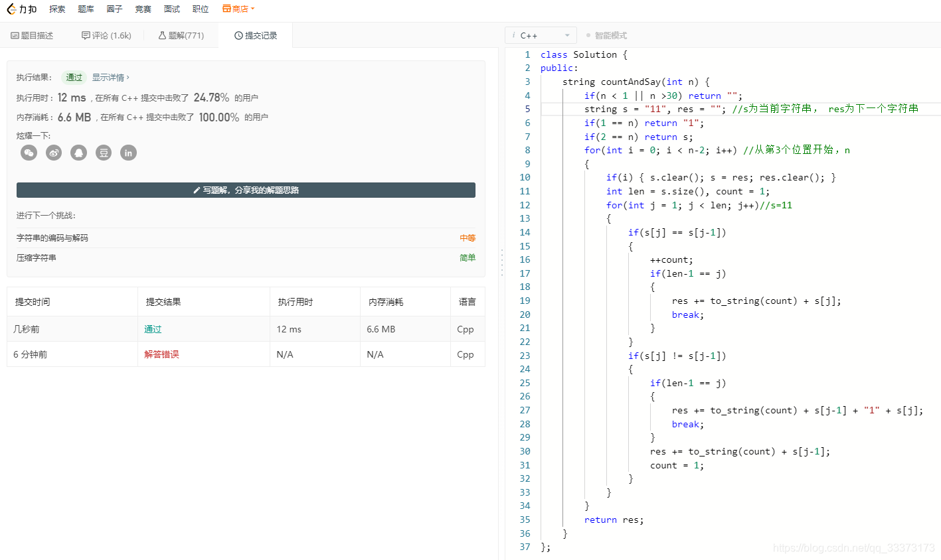Open the 题库 menu item

point(86,9)
